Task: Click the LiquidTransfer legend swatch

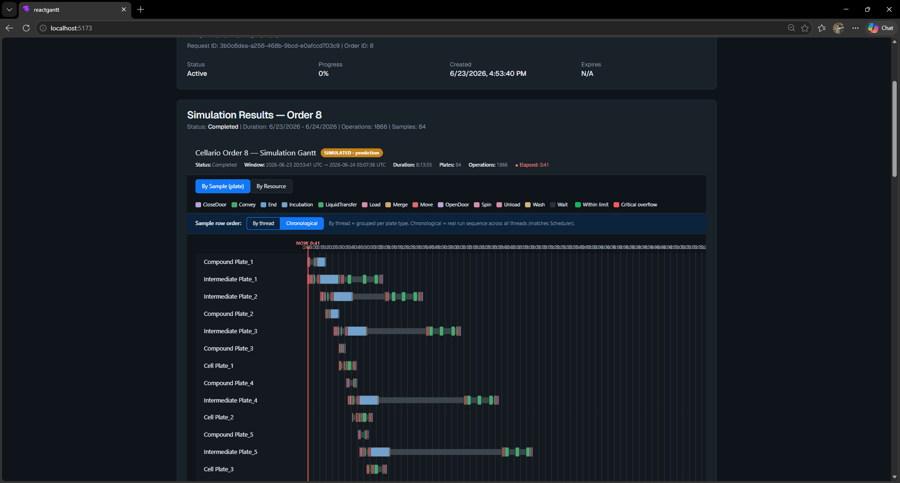Action: click(321, 204)
